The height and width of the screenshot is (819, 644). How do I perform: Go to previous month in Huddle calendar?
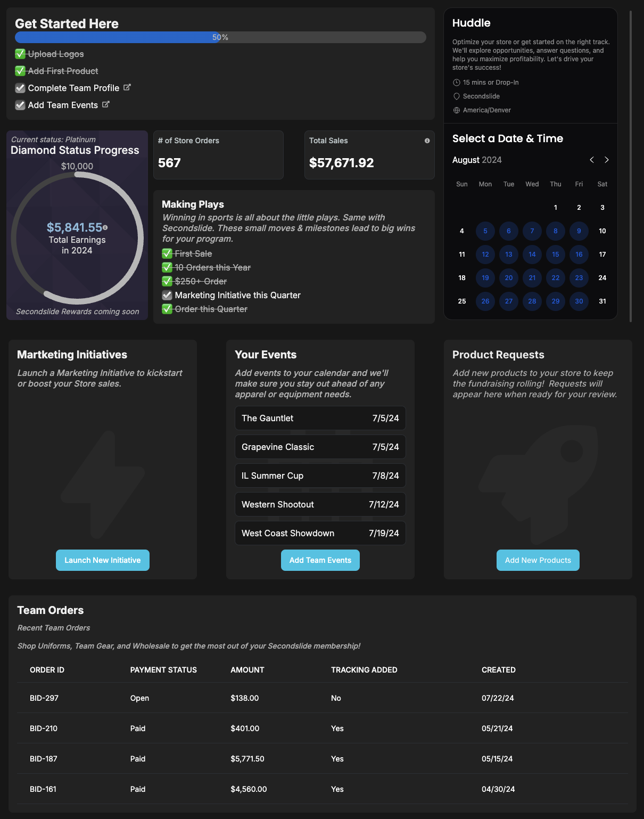592,160
